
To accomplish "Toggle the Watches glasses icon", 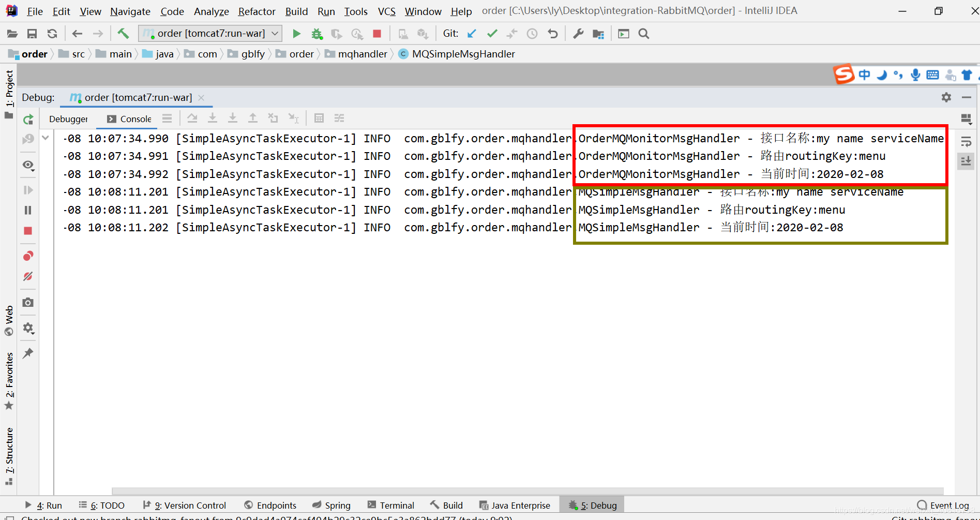I will tap(28, 165).
